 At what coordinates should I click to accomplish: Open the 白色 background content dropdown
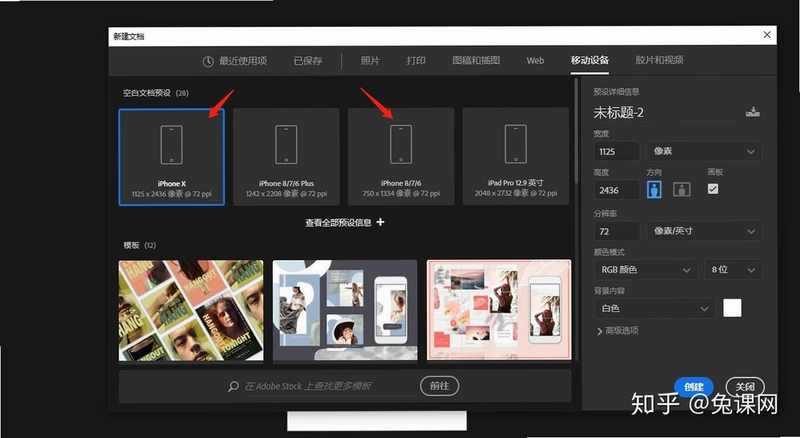coord(655,308)
